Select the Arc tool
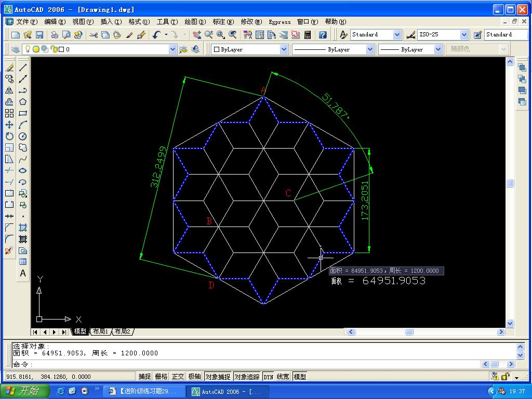The width and height of the screenshot is (532, 399). click(x=23, y=125)
